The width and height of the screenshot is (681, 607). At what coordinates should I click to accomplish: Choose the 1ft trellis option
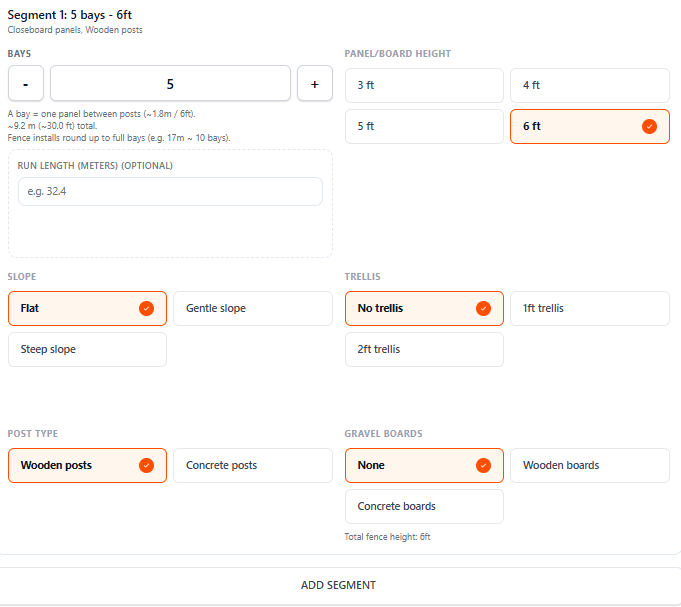click(589, 308)
